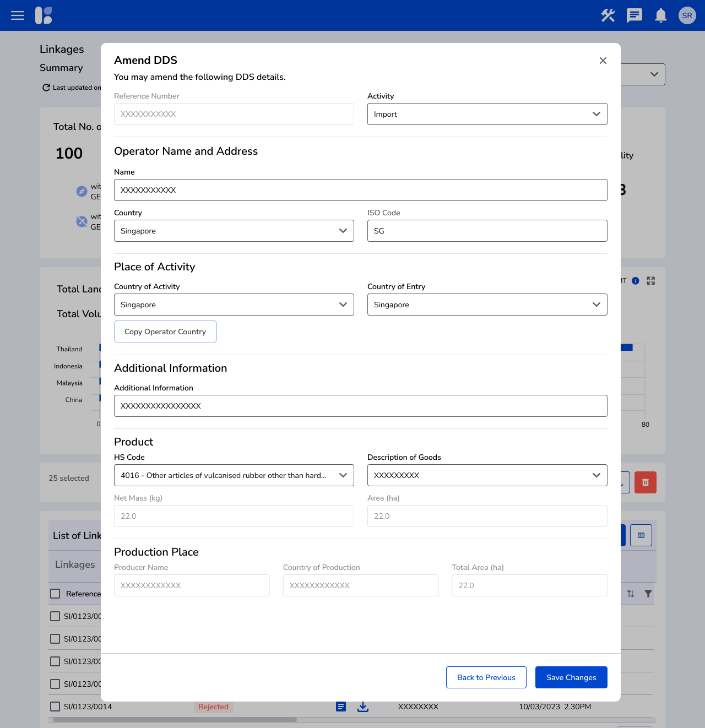Close the Amend DDS dialog

tap(603, 61)
